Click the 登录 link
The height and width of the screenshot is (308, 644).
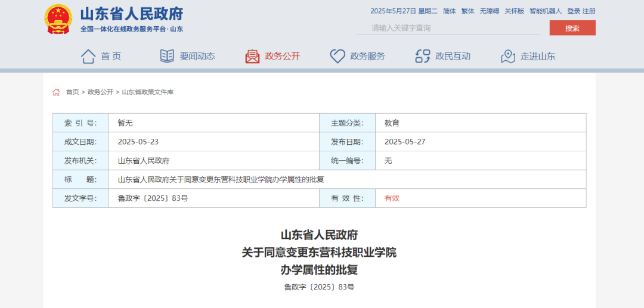pos(574,11)
